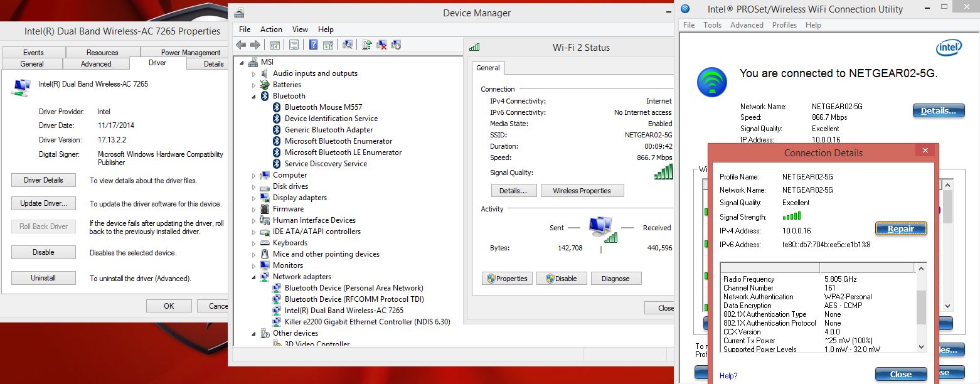Click the OK button in driver Properties
The height and width of the screenshot is (384, 980).
click(169, 306)
